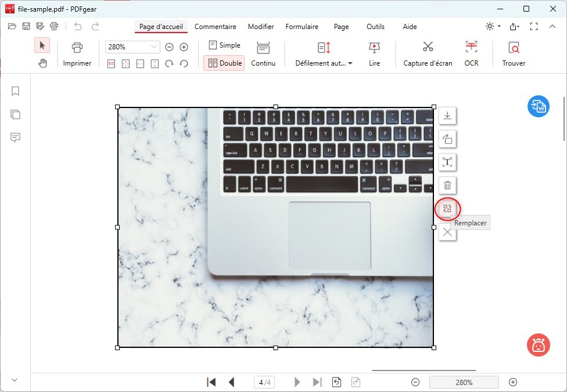
Task: Rotate the selected image using rotate icon
Action: (x=447, y=139)
